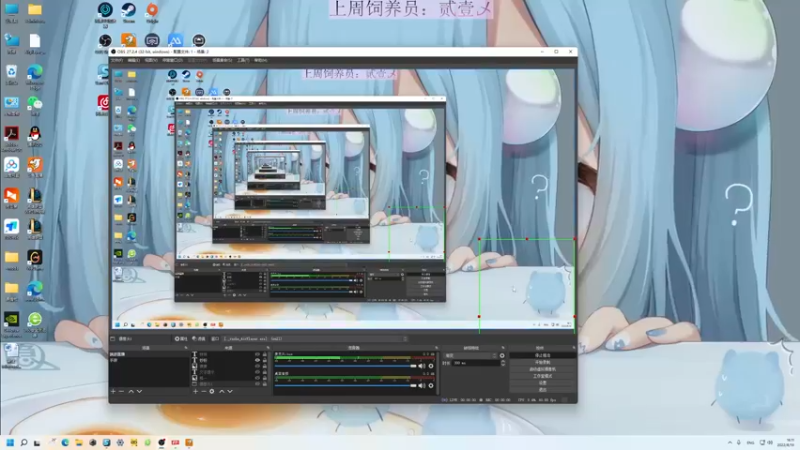Image resolution: width=800 pixels, height=450 pixels.
Task: Adjust transition duration stepper arrows
Action: 503,363
